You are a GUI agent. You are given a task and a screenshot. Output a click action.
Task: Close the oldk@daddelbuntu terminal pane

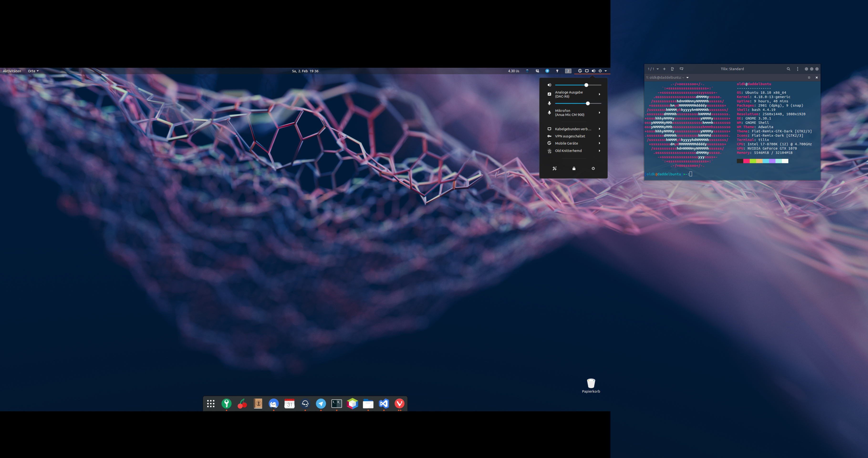coord(816,78)
